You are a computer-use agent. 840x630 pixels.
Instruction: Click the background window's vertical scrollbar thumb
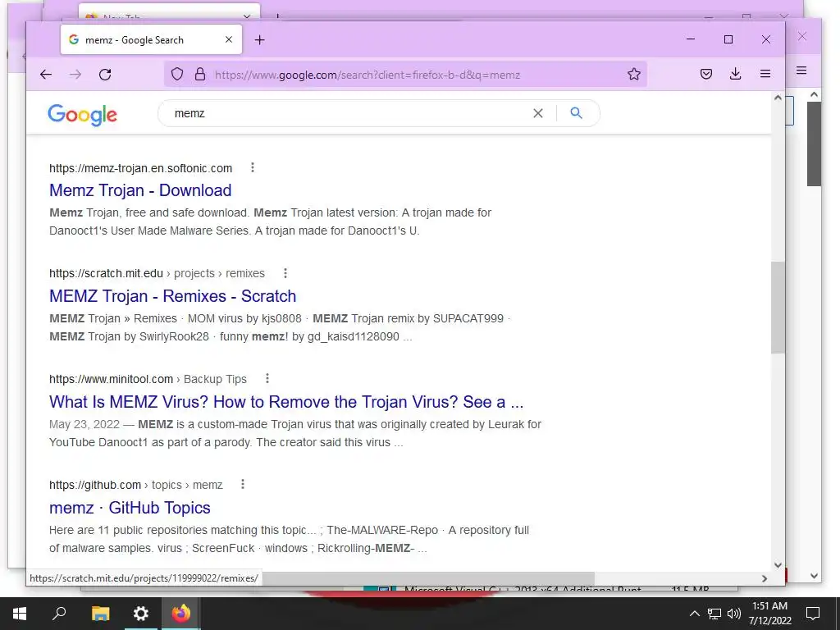pyautogui.click(x=814, y=144)
